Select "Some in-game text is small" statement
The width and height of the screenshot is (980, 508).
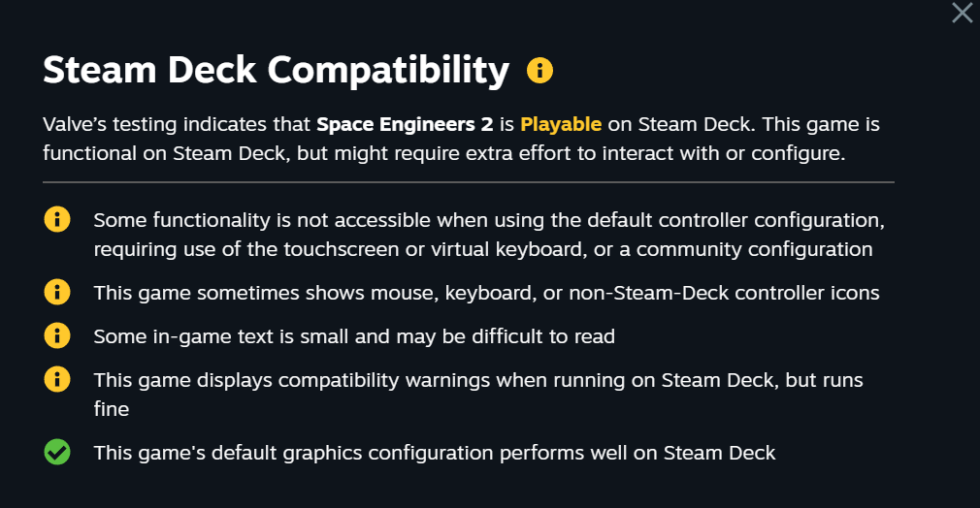(354, 336)
